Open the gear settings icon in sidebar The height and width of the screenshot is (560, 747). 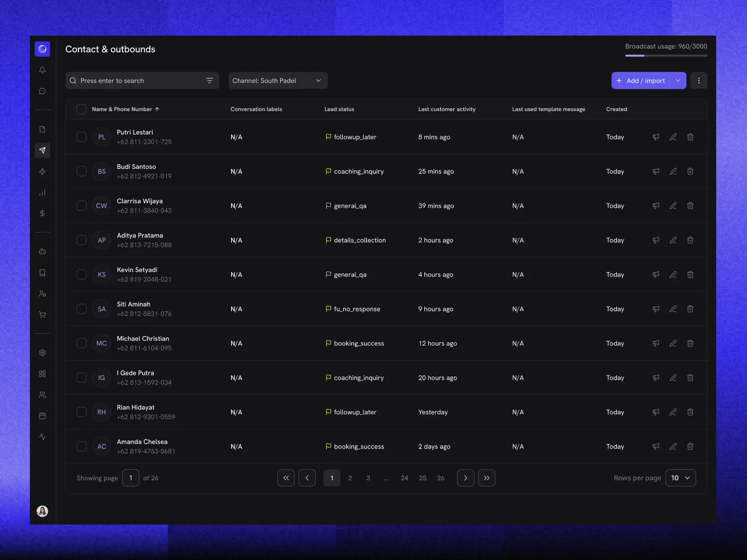pyautogui.click(x=42, y=353)
